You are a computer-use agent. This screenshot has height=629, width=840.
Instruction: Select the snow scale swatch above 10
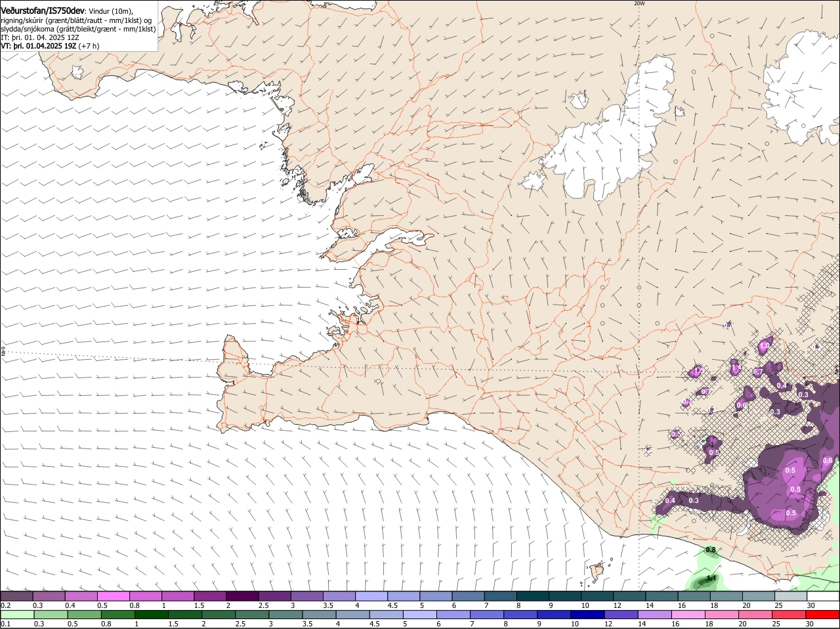596,596
